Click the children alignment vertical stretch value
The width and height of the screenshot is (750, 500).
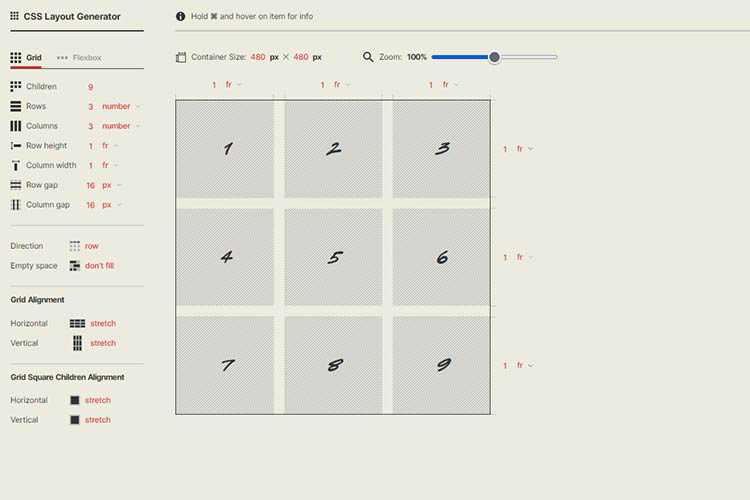pos(97,420)
